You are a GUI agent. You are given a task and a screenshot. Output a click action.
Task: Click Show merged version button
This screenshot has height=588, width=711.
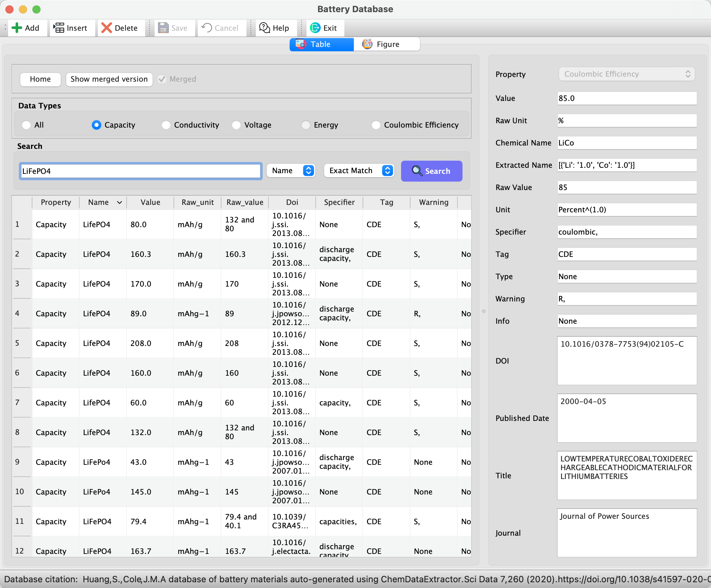109,79
